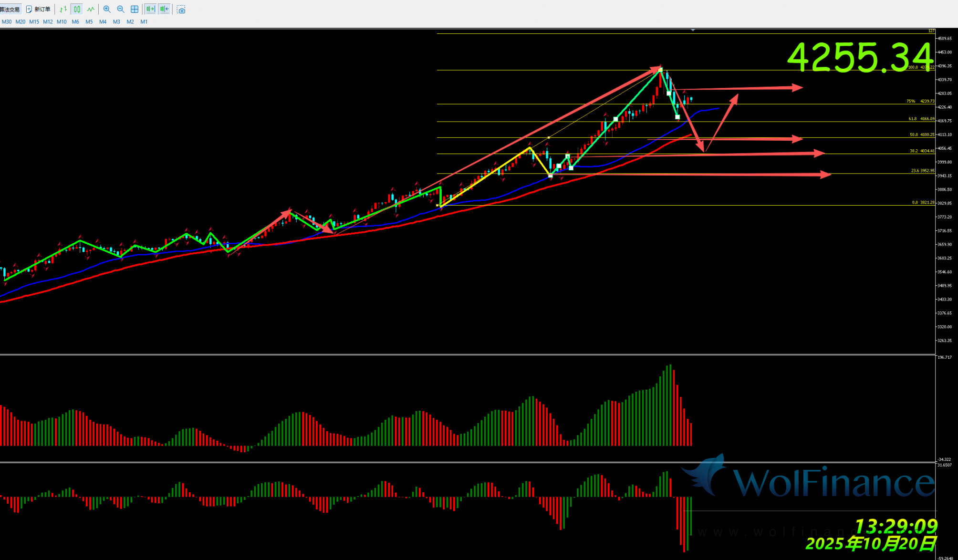The image size is (958, 560).
Task: Select the candlestick chart icon
Action: click(77, 9)
